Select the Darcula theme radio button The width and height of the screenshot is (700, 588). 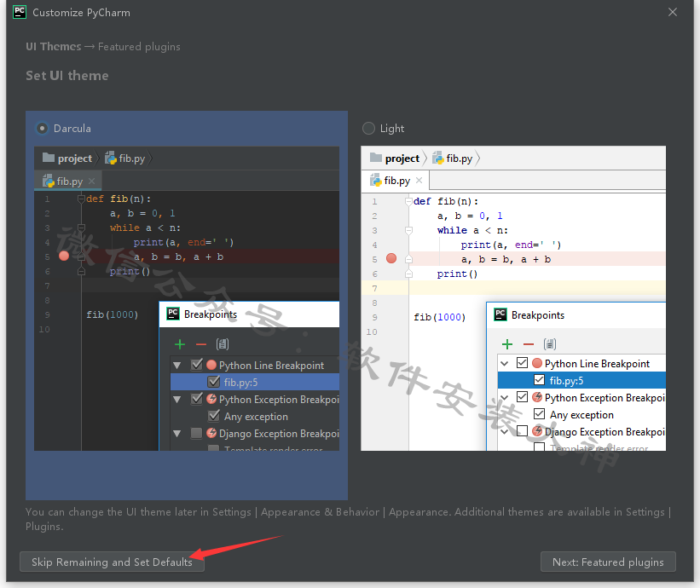pos(42,129)
